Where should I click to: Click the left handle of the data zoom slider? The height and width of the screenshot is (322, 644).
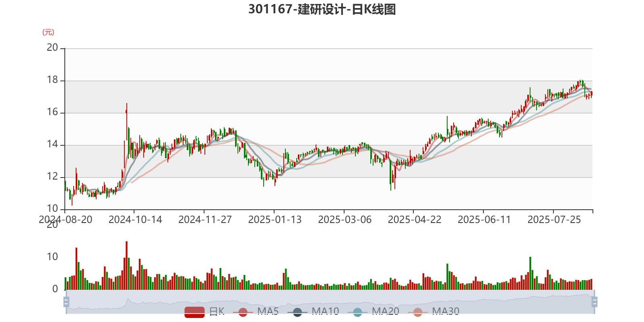[x=66, y=301]
